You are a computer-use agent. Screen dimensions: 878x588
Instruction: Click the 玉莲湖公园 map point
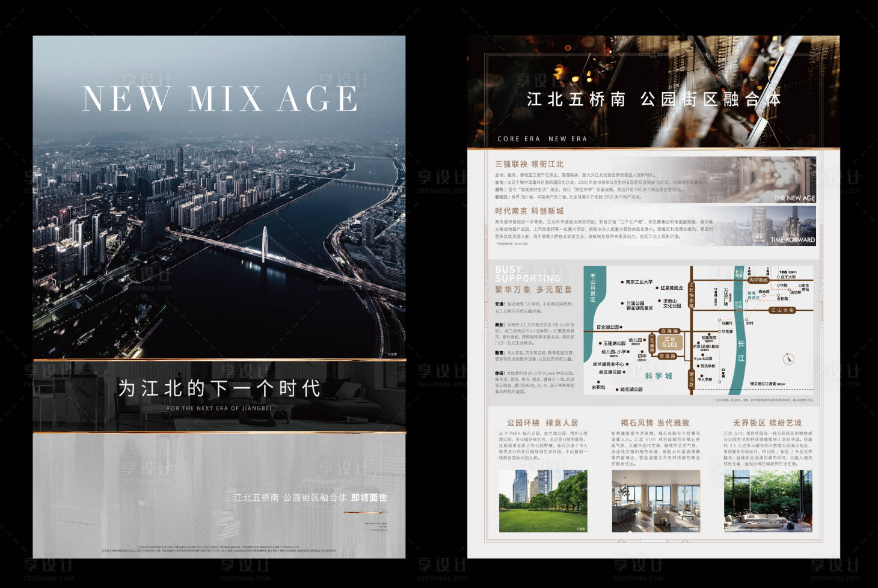(612, 343)
